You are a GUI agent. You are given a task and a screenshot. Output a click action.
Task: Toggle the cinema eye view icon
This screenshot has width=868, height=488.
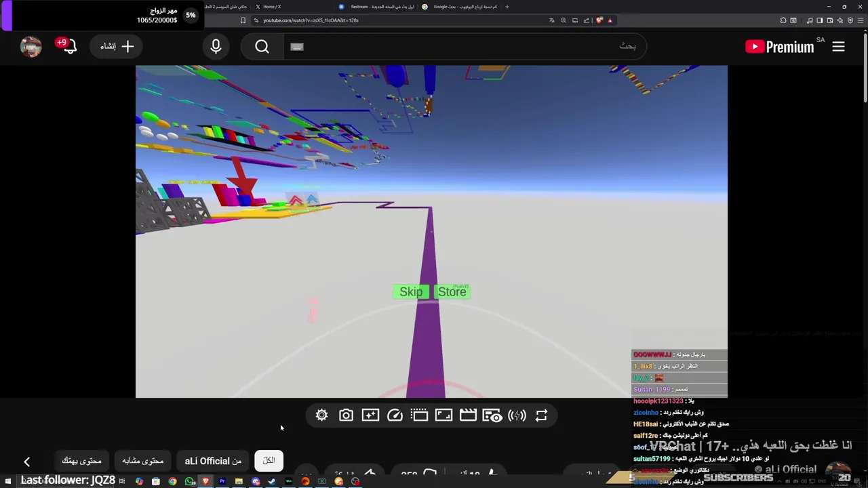tap(492, 415)
